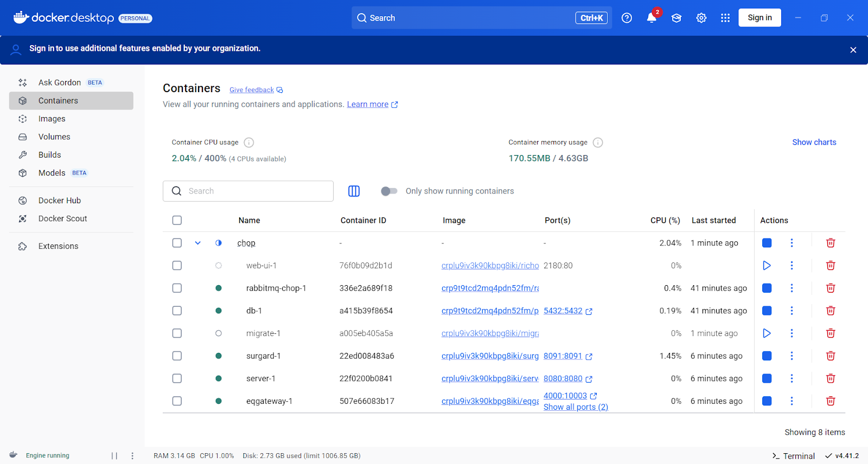Open Docker Scout in sidebar

(71, 218)
